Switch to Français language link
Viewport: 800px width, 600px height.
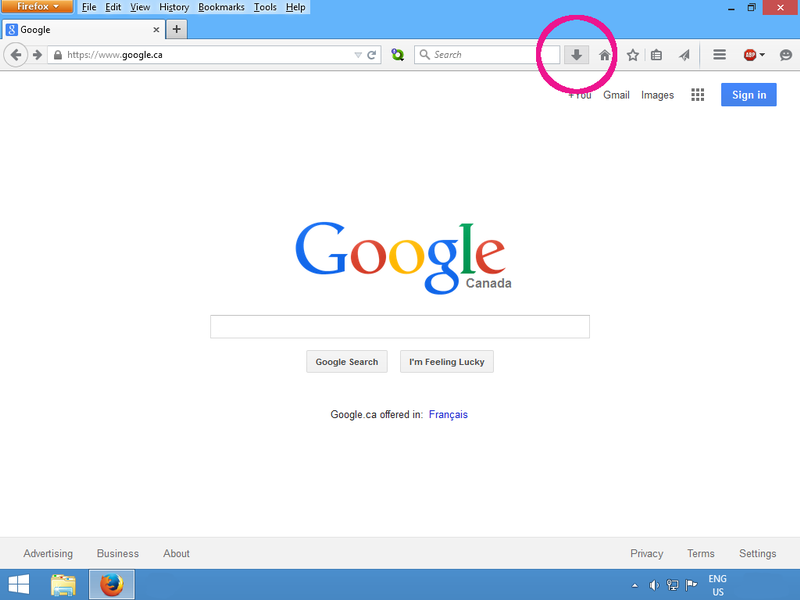click(448, 414)
